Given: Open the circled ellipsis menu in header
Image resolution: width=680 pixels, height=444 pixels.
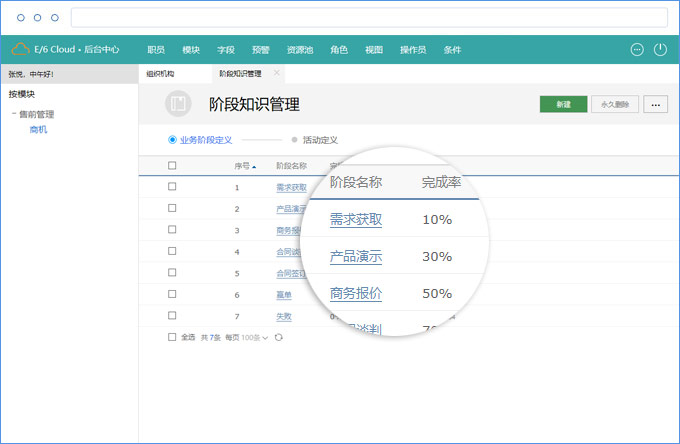Looking at the screenshot, I should click(x=637, y=49).
